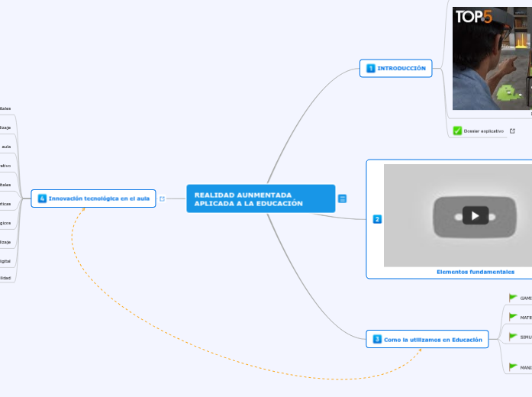Select the Como la utilizamos en Educación node

[433, 340]
